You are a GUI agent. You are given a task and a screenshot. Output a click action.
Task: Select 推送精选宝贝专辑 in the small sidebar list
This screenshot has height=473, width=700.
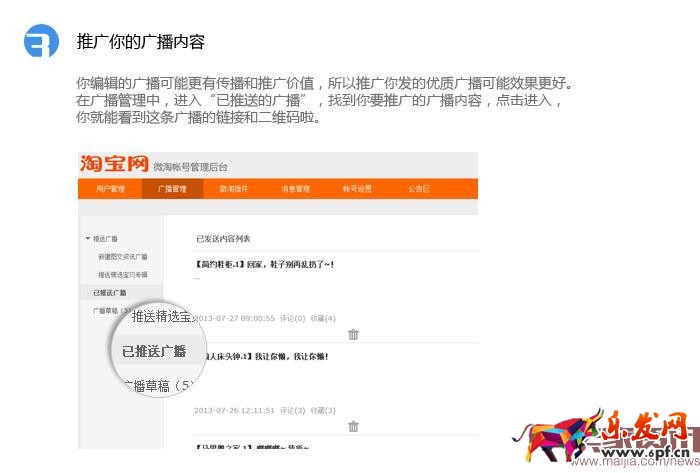[122, 274]
